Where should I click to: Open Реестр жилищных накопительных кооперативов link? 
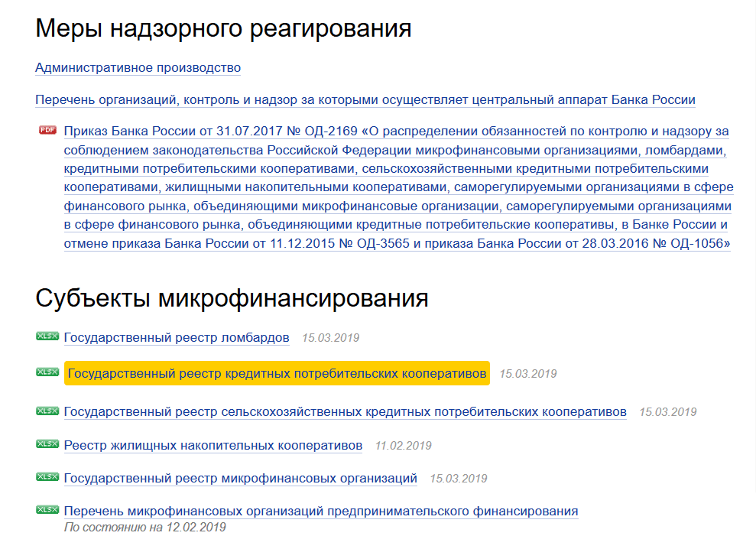pos(213,446)
